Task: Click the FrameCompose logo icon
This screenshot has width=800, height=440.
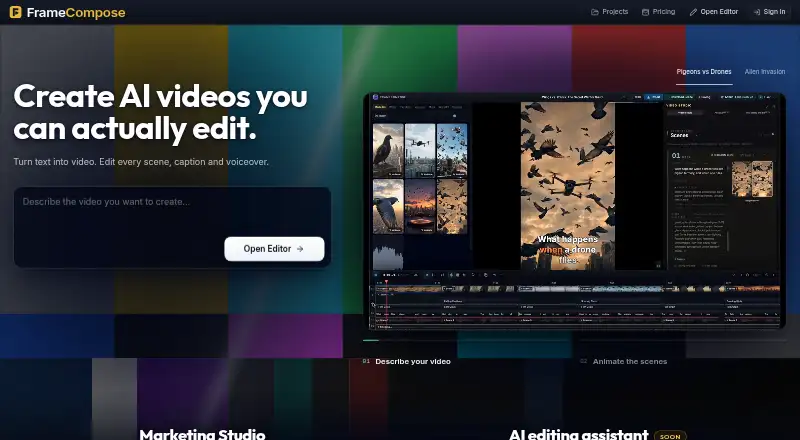Action: (15, 12)
